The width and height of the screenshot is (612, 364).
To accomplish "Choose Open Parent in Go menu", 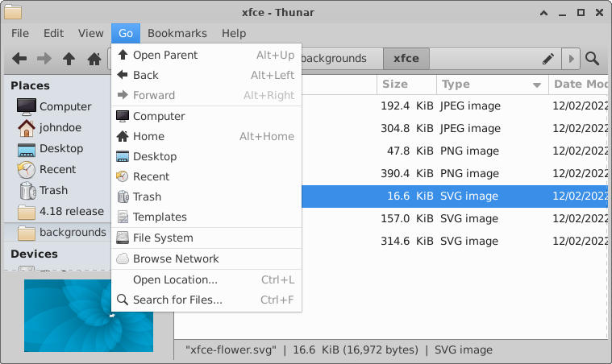I will coord(206,55).
